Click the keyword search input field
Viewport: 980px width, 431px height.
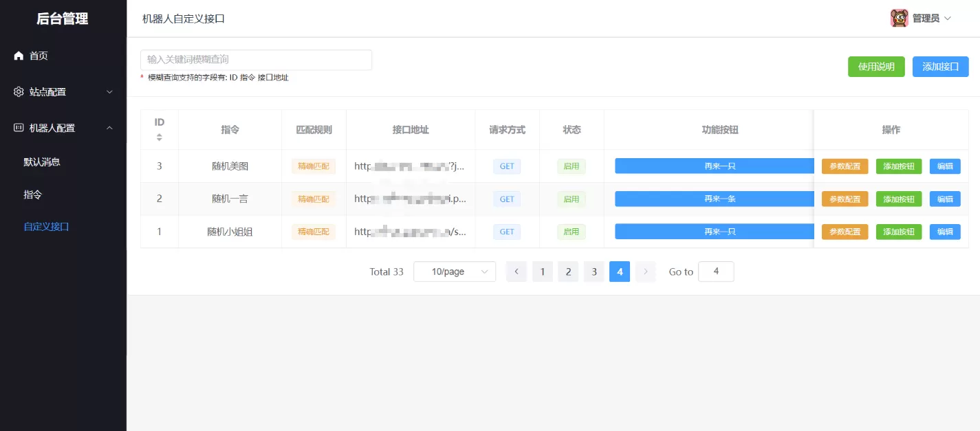point(256,60)
